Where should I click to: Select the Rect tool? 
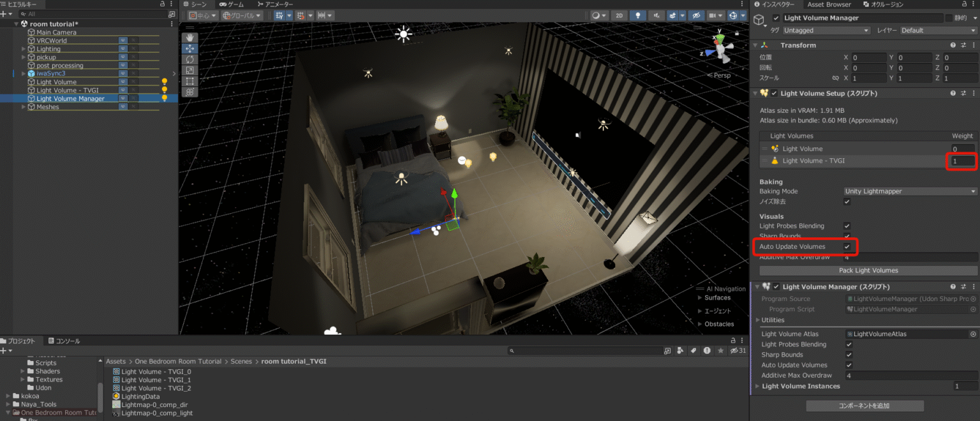pyautogui.click(x=189, y=80)
